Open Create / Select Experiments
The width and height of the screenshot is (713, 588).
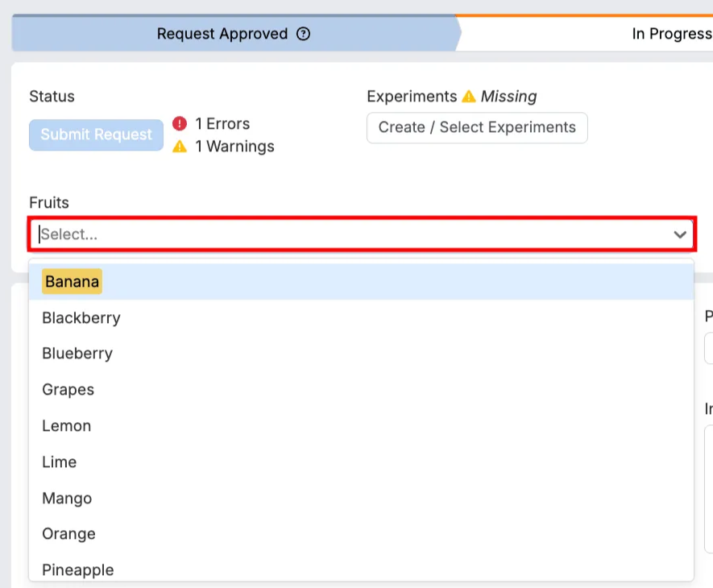[x=477, y=128]
